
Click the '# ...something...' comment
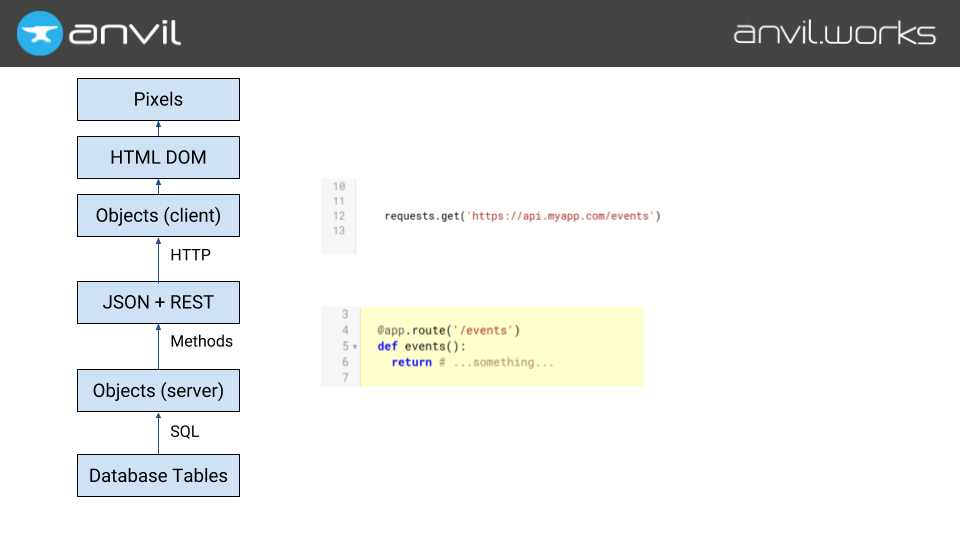tap(496, 362)
